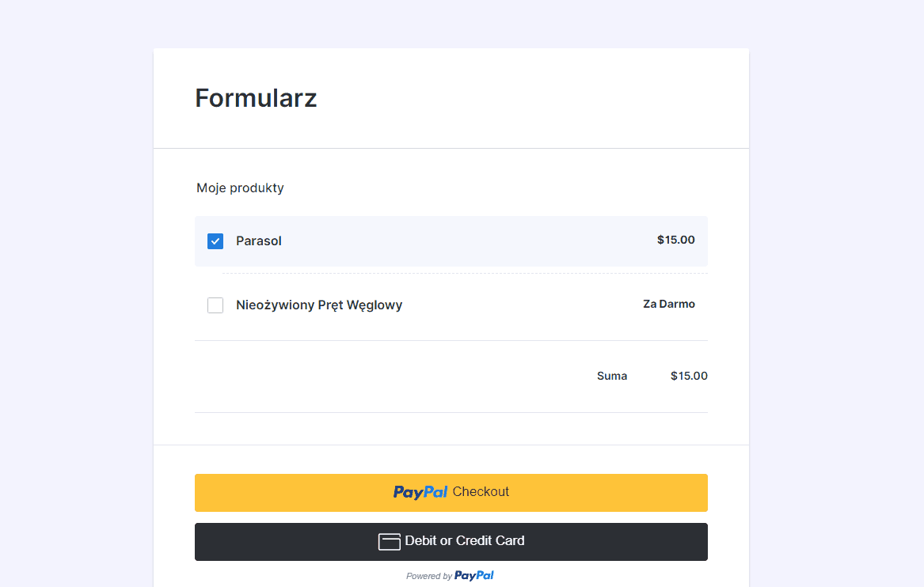Click the $15.00 total amount
Screen dimensions: 924x587
689,377
